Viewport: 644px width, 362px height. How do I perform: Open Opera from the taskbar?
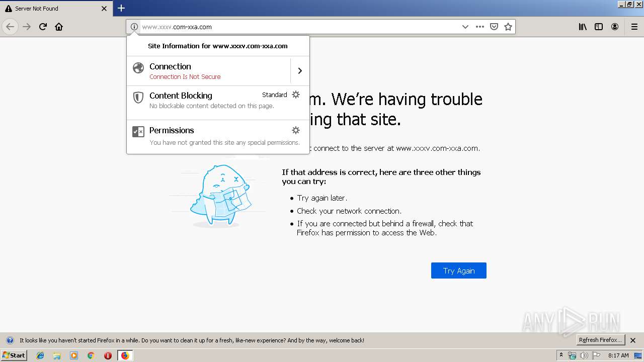pyautogui.click(x=108, y=355)
